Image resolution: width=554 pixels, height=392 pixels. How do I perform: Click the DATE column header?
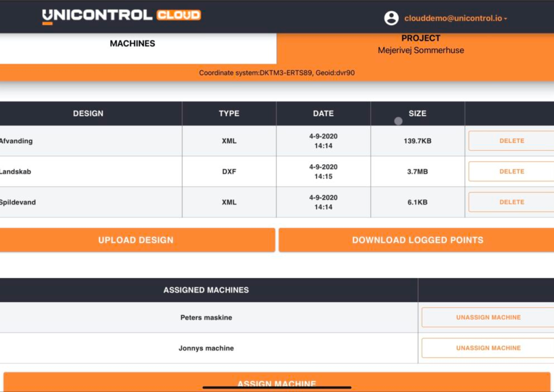tap(323, 113)
